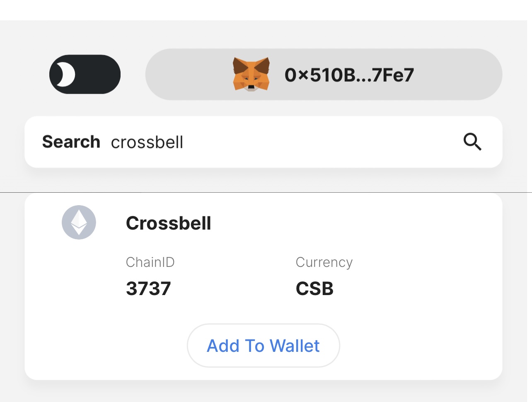Click the chain ID value 3737
Viewport: 532px width, 402px height.
(x=148, y=289)
